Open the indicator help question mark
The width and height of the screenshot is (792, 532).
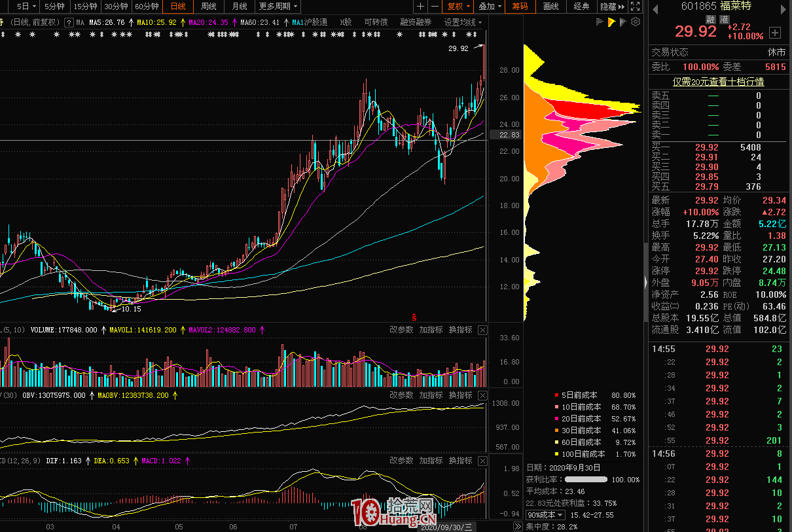click(69, 22)
